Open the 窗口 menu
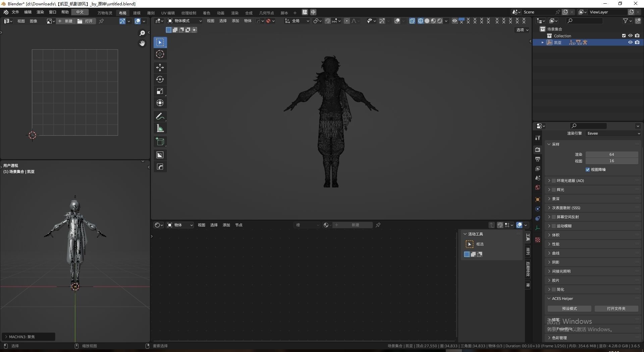Screen dimensions: 644x352 pyautogui.click(x=53, y=12)
